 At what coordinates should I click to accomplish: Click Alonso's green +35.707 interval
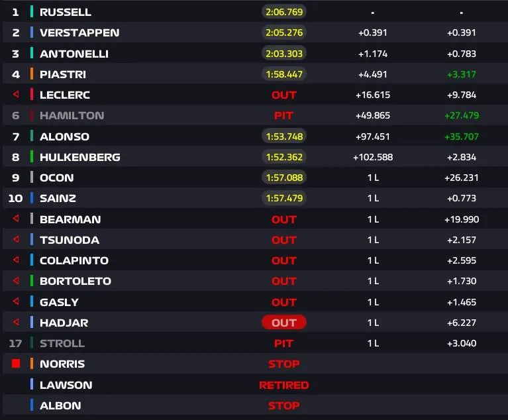pyautogui.click(x=462, y=136)
